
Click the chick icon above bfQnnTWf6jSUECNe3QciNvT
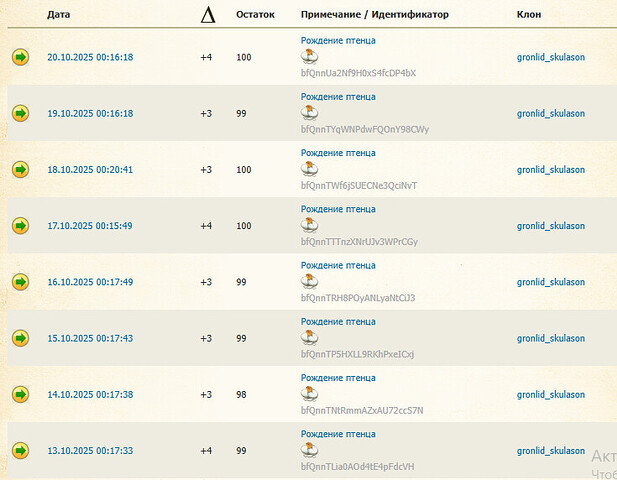click(x=310, y=169)
